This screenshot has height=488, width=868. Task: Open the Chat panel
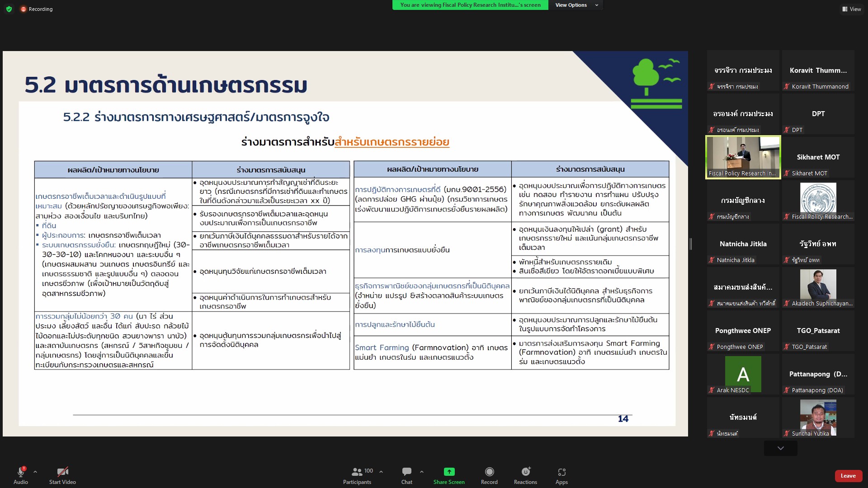pyautogui.click(x=406, y=472)
